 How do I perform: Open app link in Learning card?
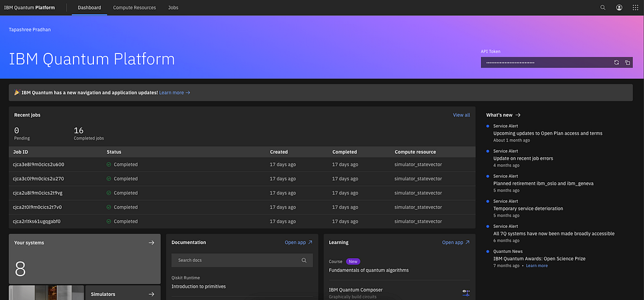[456, 243]
